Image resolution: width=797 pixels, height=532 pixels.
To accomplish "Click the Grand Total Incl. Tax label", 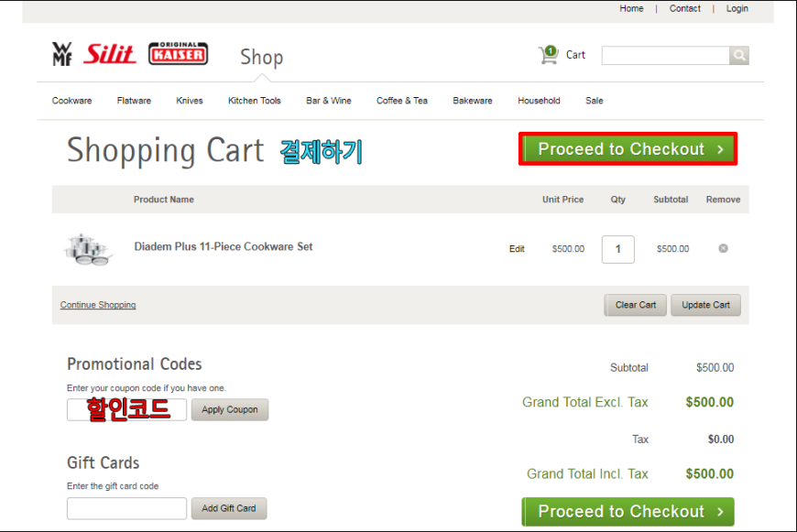I will tap(587, 474).
